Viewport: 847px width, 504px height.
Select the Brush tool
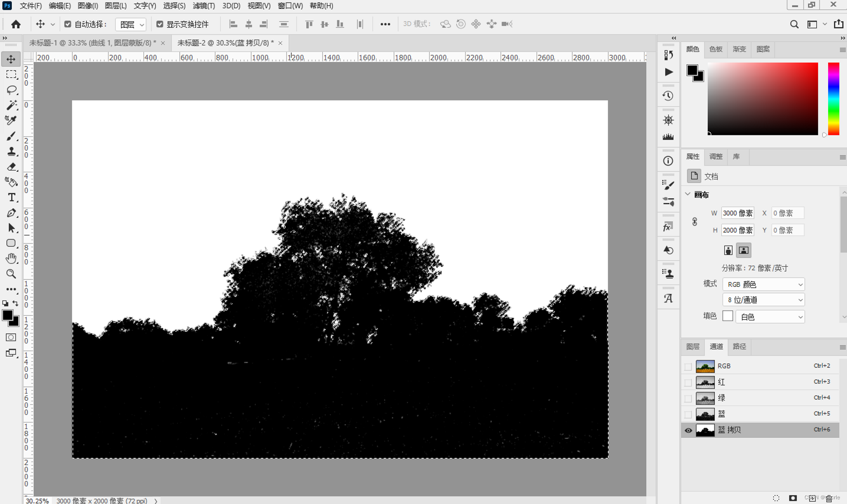(x=11, y=136)
